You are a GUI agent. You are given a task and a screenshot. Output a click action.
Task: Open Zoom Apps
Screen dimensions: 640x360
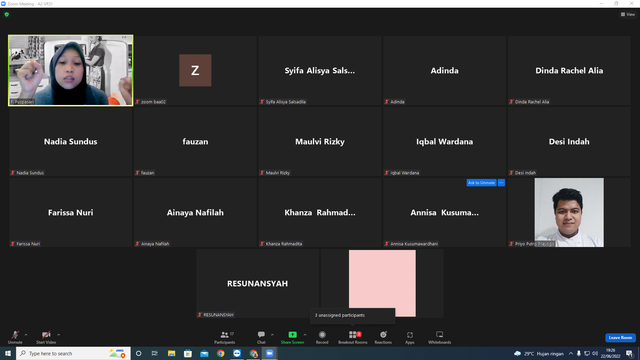(x=410, y=337)
